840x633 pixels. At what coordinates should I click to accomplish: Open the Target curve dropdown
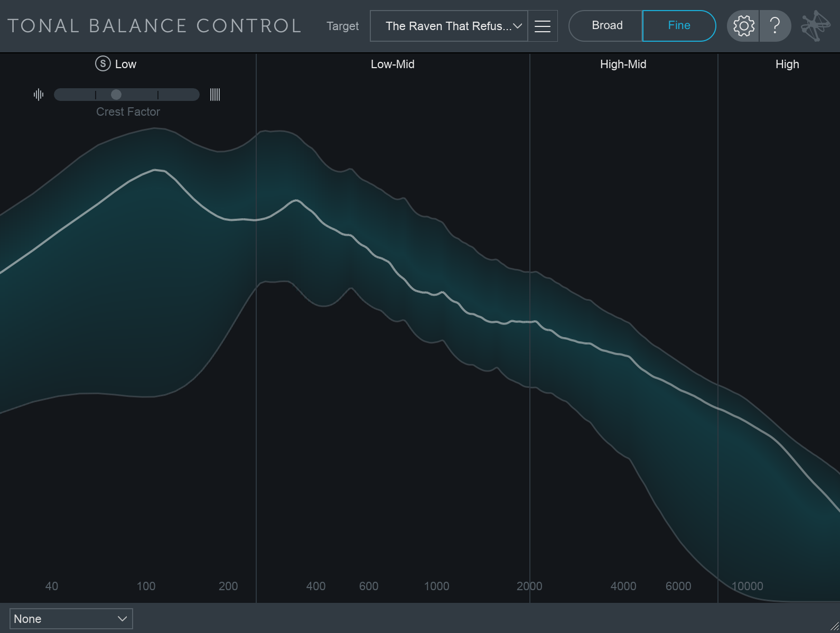(x=449, y=26)
